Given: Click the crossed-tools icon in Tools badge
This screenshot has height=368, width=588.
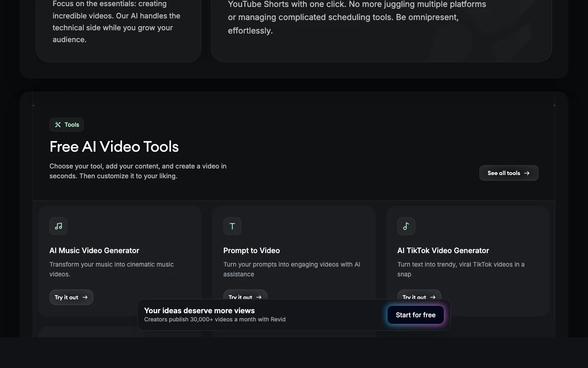Looking at the screenshot, I should click(x=58, y=125).
